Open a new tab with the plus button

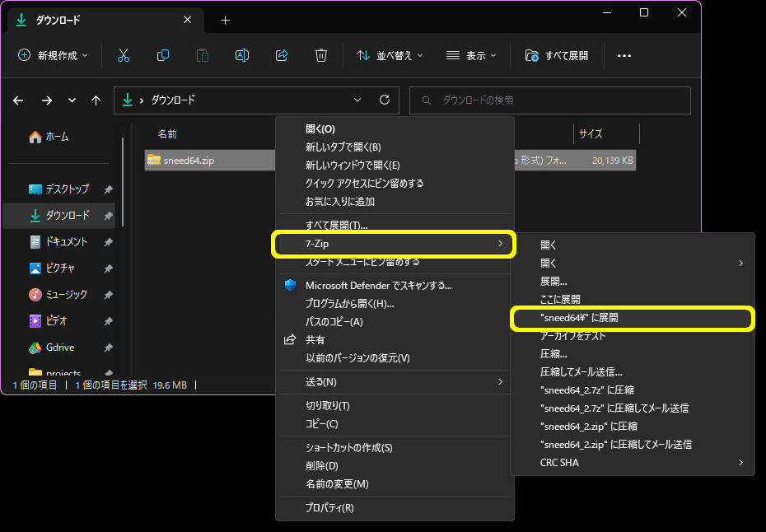click(x=225, y=20)
